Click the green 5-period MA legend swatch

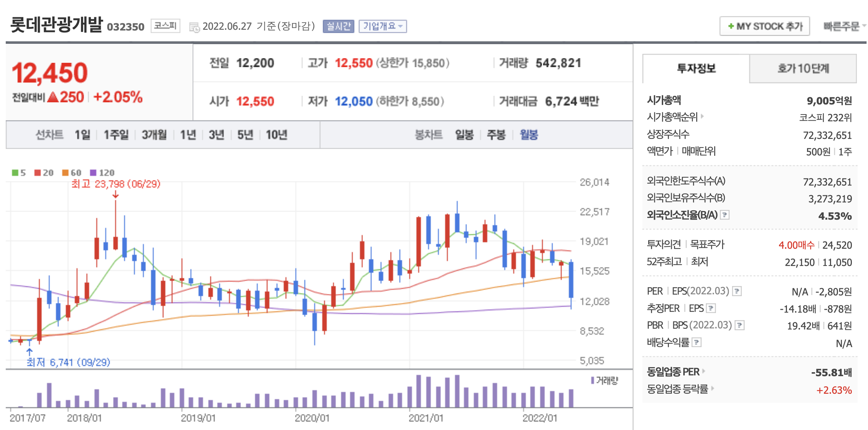point(15,173)
